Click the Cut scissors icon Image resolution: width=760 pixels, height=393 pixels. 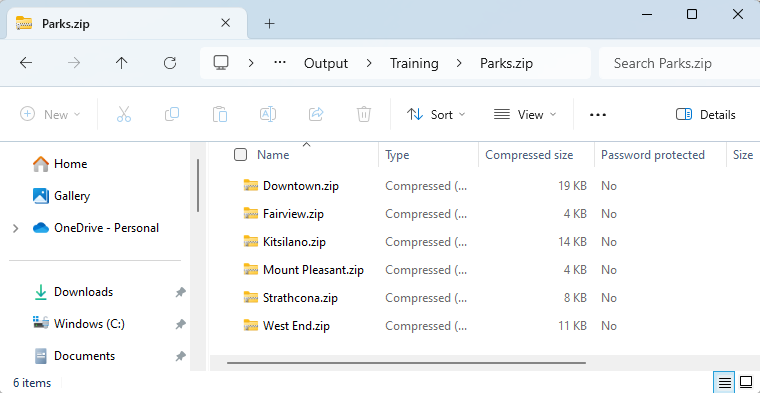point(124,114)
